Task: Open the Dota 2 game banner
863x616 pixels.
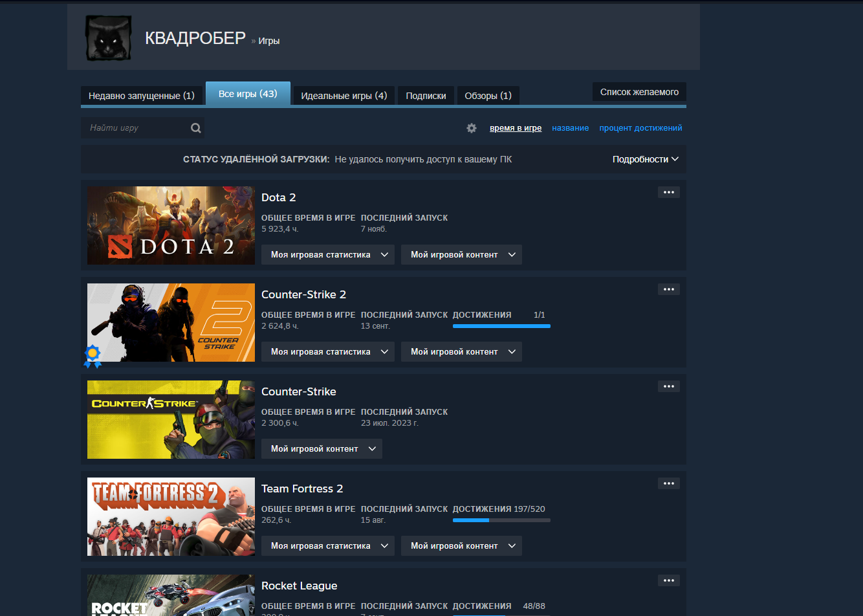Action: 171,225
